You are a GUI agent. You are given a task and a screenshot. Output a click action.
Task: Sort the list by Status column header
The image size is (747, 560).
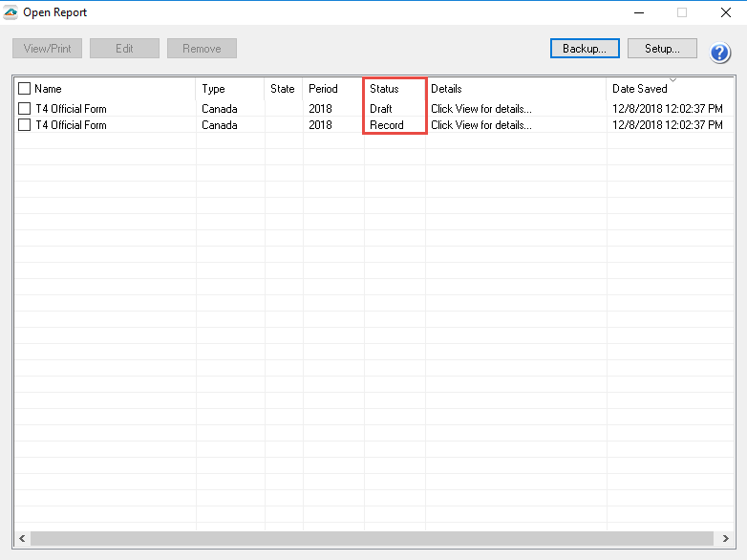click(x=384, y=89)
